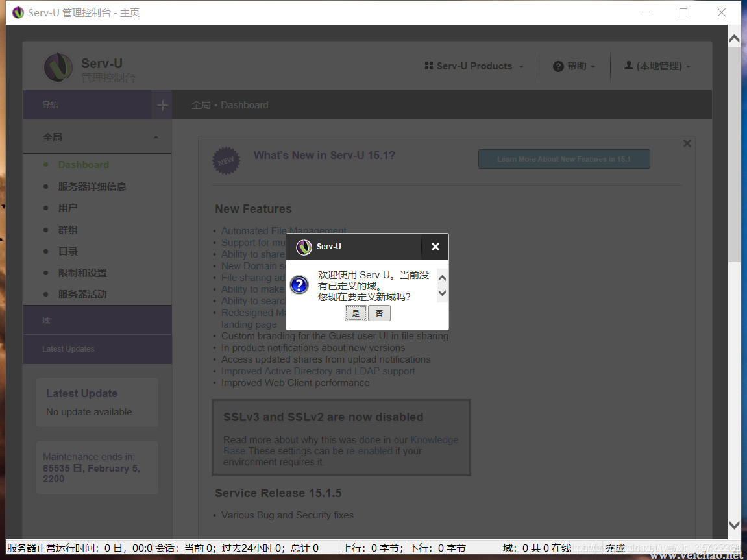The image size is (747, 560).
Task: Click the plus icon beside 导航
Action: coord(162,105)
